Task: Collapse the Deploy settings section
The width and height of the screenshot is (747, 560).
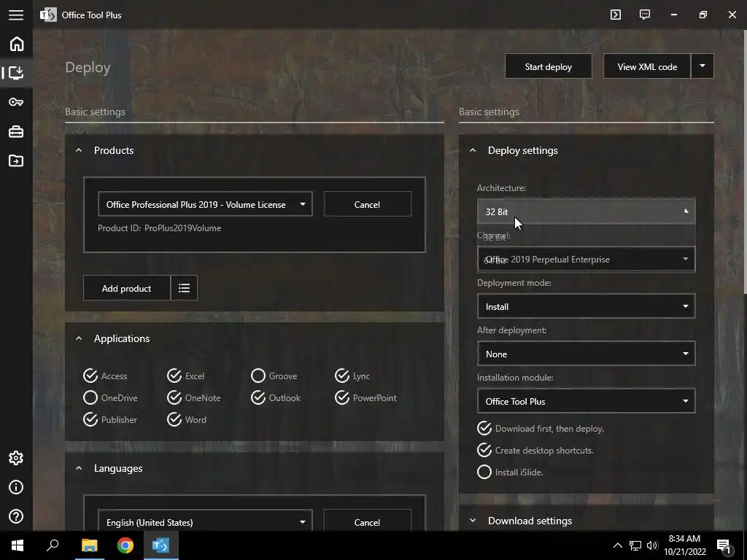Action: 473,150
